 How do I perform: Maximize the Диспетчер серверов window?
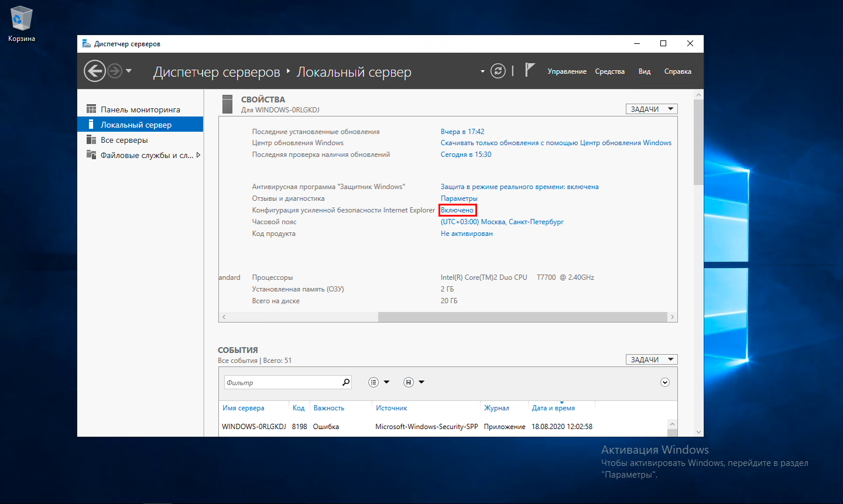pyautogui.click(x=663, y=43)
